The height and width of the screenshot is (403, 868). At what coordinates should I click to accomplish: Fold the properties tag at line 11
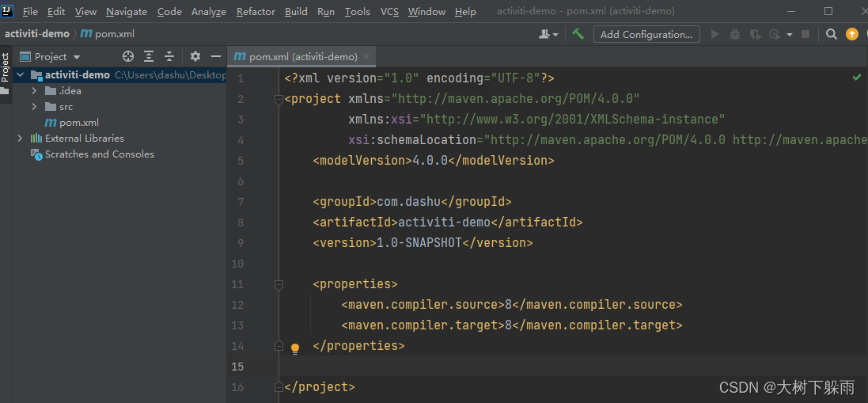click(279, 284)
